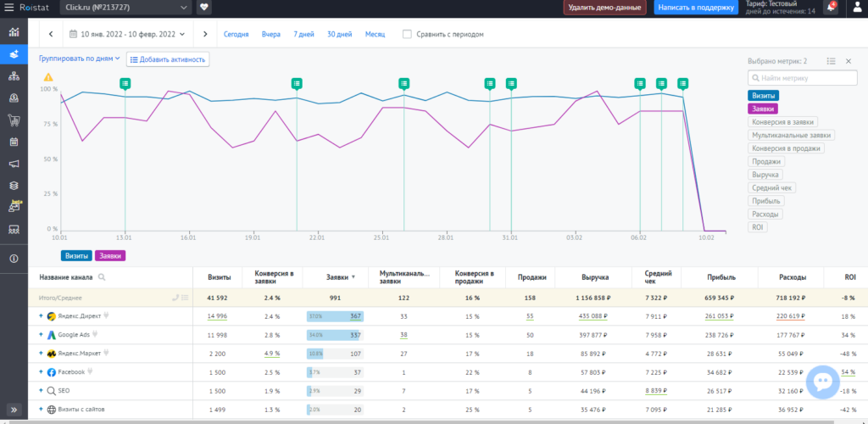868x424 pixels.
Task: Click the search icon beside Название канала
Action: [102, 277]
